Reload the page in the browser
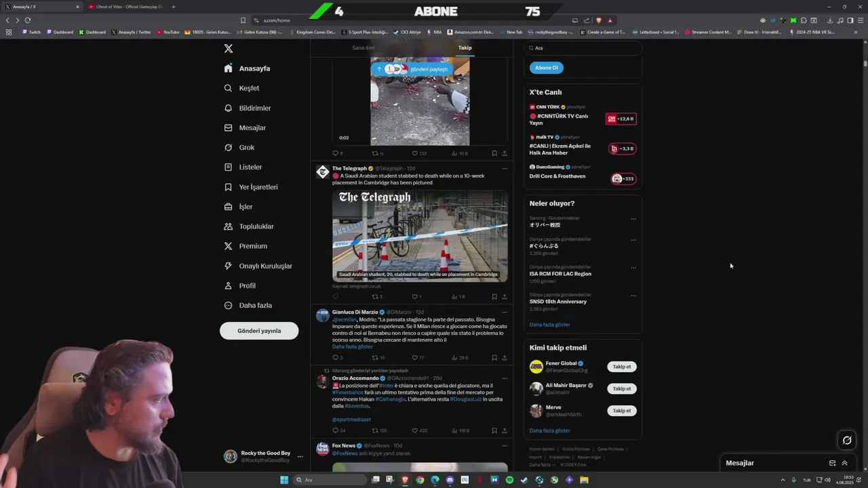The image size is (868, 488). (28, 20)
